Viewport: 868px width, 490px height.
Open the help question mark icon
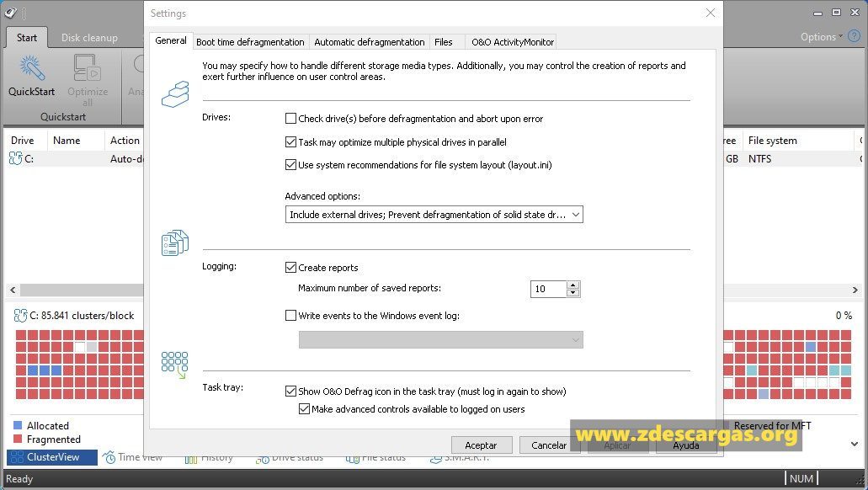(855, 36)
